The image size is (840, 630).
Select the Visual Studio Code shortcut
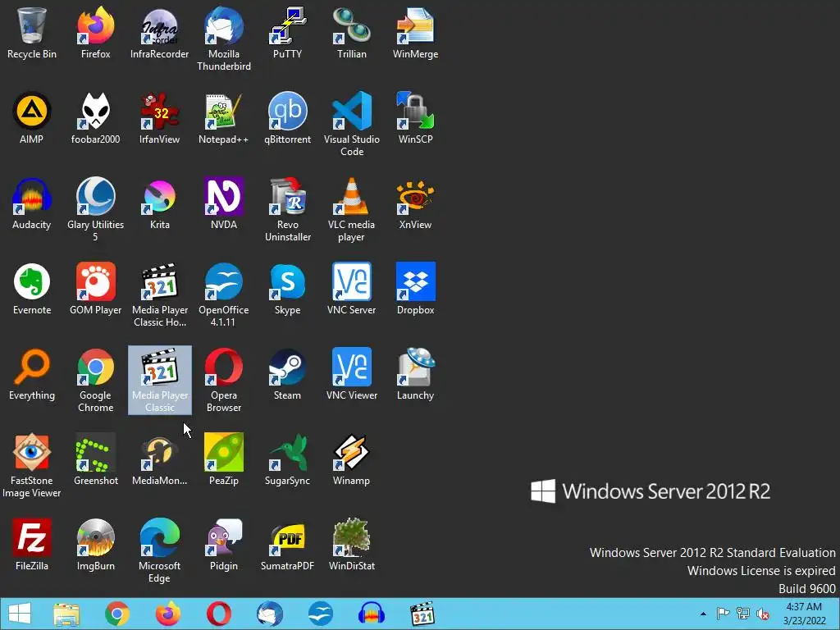click(351, 125)
